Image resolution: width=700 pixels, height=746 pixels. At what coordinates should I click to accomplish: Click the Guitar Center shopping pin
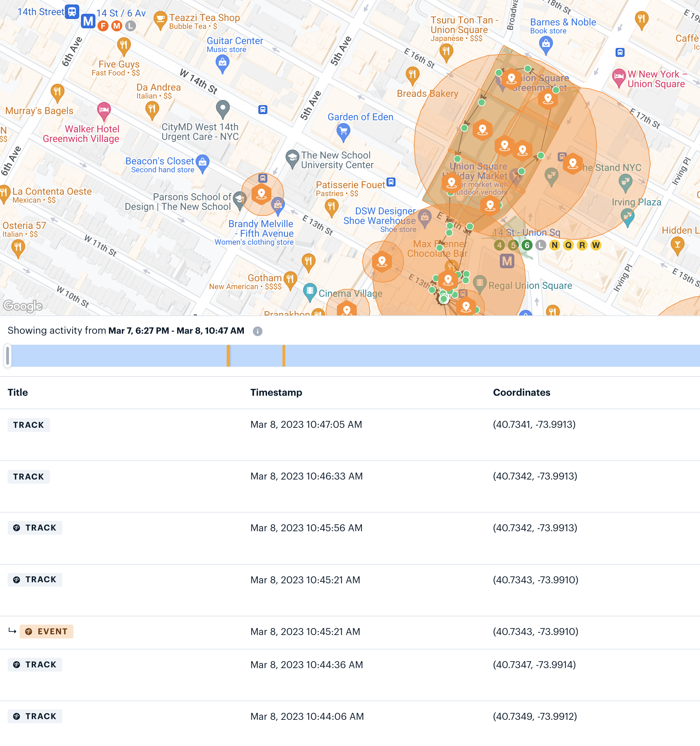223,63
